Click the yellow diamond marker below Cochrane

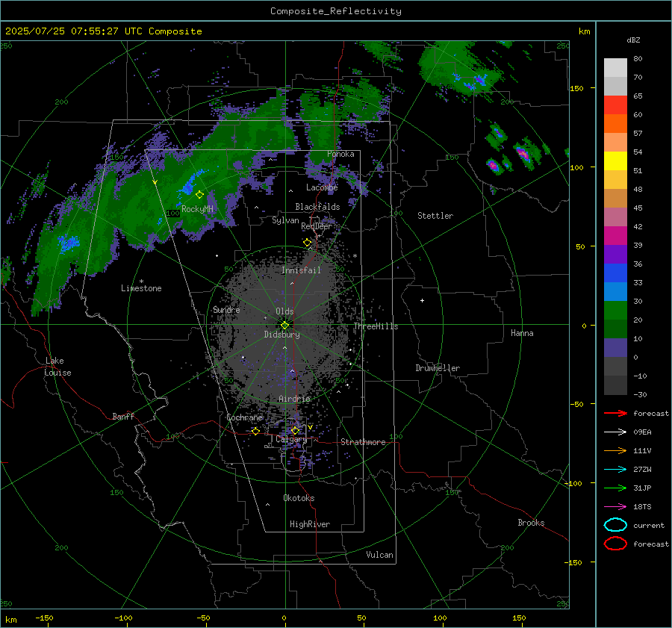click(x=256, y=431)
